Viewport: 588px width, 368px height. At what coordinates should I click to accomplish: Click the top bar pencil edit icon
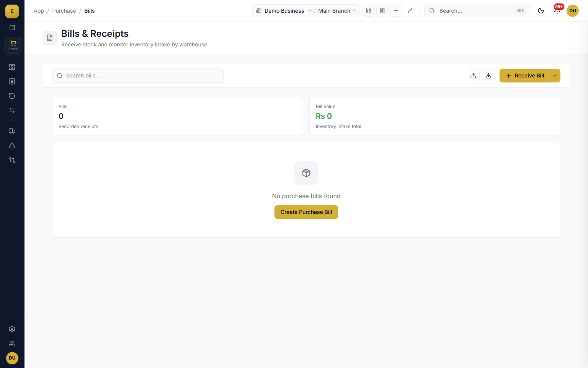pyautogui.click(x=410, y=11)
